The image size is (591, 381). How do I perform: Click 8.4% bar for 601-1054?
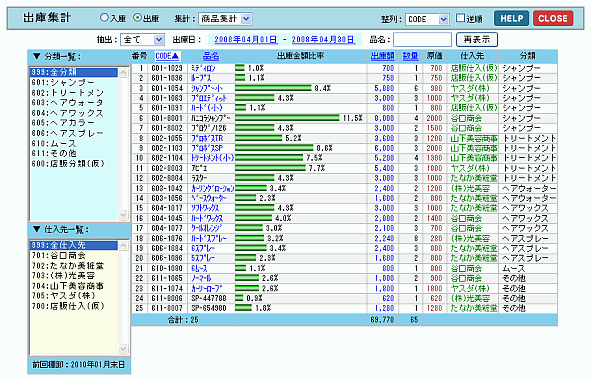click(x=274, y=88)
